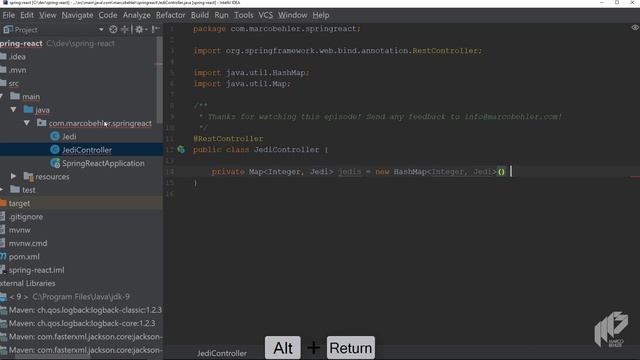Click the SpringReactApplication class icon
Image resolution: width=640 pixels, height=360 pixels.
55,163
